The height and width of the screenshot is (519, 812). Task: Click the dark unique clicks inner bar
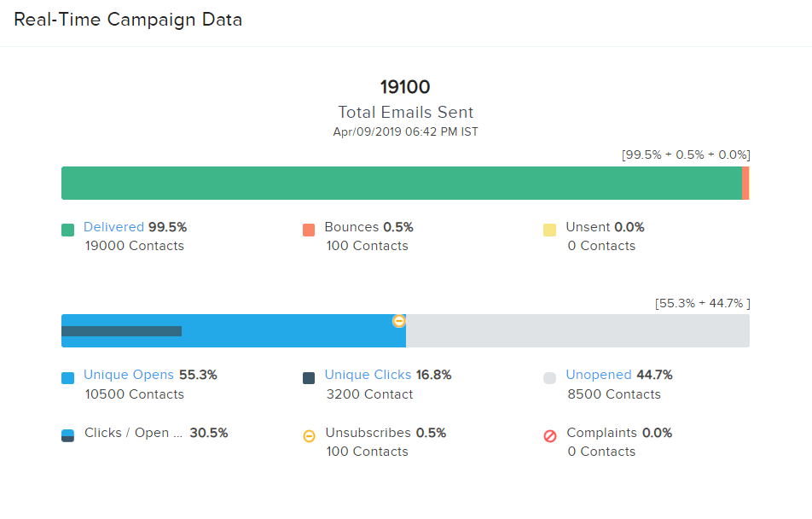point(121,331)
